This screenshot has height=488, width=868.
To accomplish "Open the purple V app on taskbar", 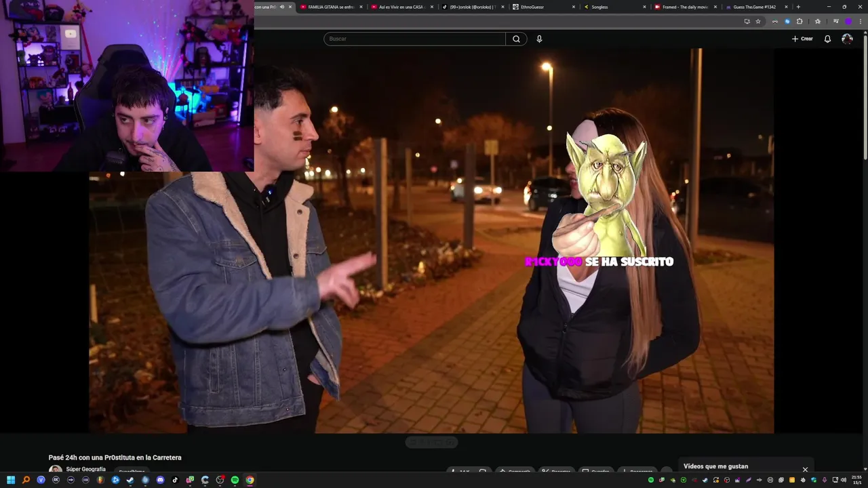I will tap(41, 480).
